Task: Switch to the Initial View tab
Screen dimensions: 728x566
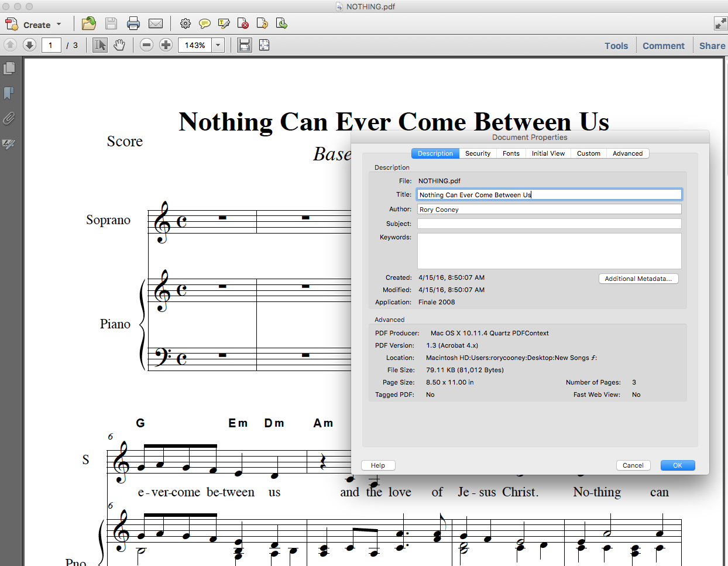Action: click(548, 153)
